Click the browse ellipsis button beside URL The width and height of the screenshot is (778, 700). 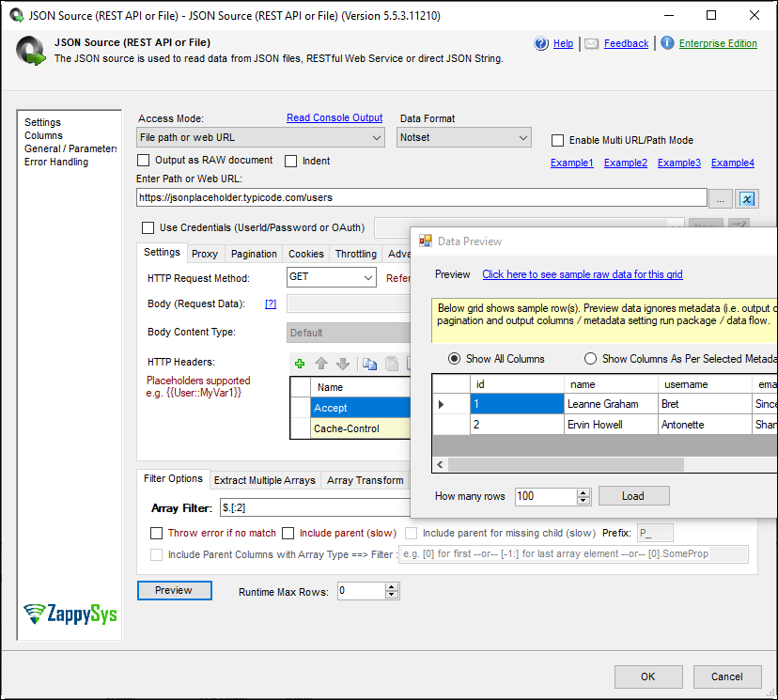tap(720, 199)
